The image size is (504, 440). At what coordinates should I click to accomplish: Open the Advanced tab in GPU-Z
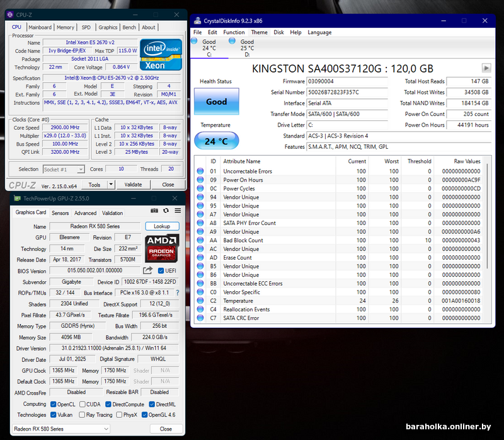pyautogui.click(x=85, y=213)
